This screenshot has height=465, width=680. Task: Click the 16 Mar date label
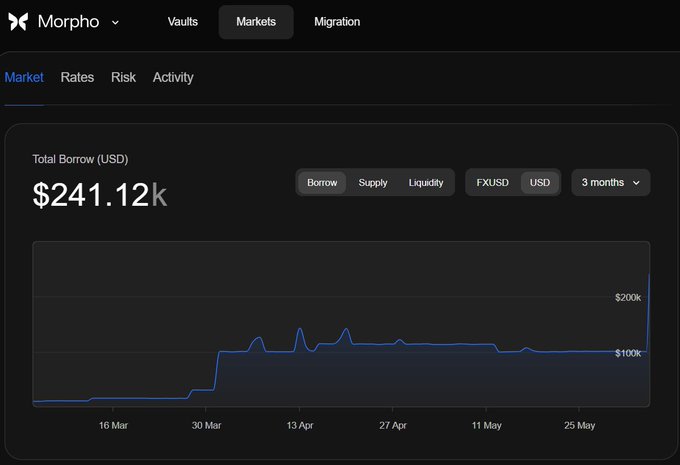pos(113,426)
